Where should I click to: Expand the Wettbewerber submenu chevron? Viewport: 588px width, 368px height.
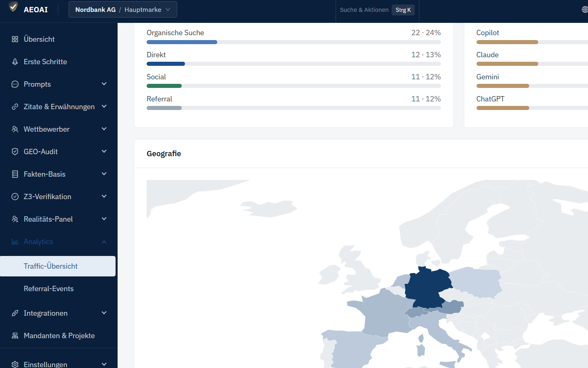[x=104, y=129]
